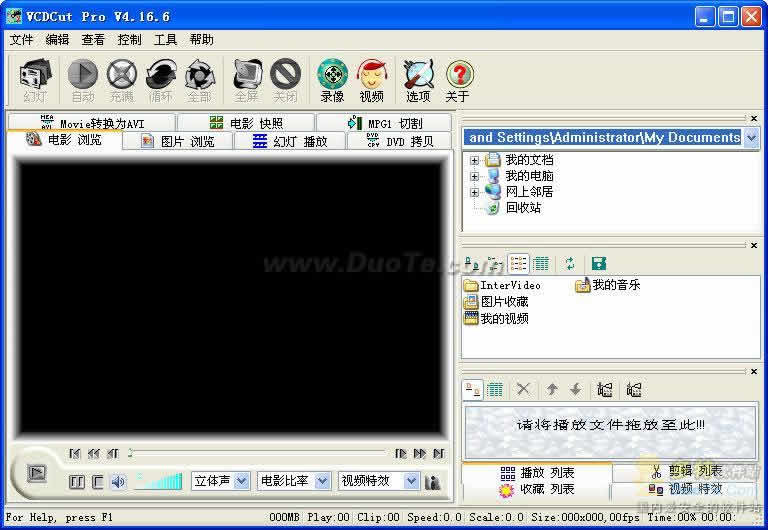The width and height of the screenshot is (768, 530).
Task: Open the 文件 menu
Action: [x=22, y=40]
